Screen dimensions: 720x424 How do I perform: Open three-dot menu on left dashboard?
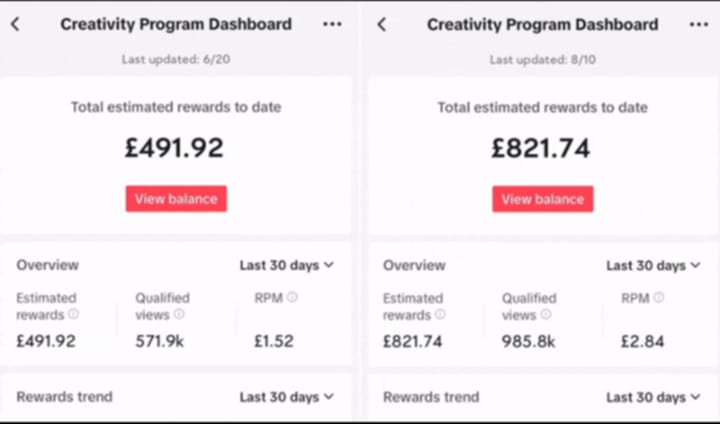click(x=332, y=24)
